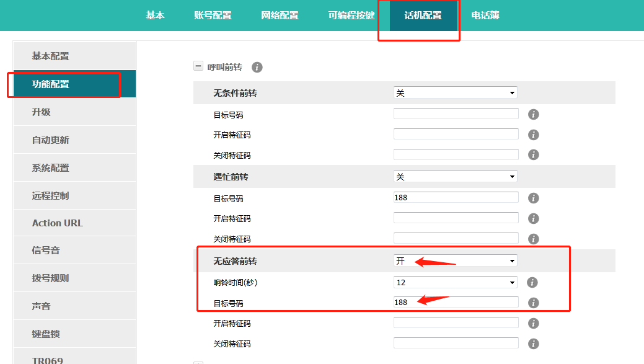Click info icon for 遇忙前转 关闭特征码
Screen dimensions: 644x364
point(533,239)
